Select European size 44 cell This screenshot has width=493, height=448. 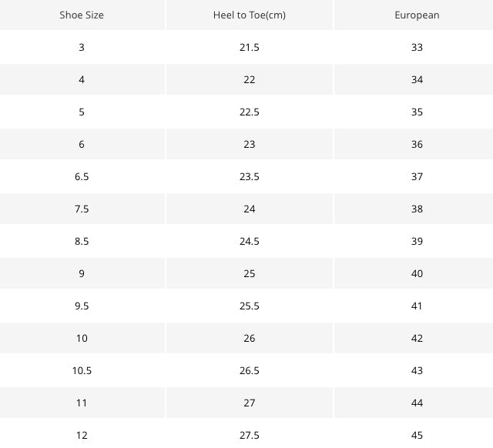[x=417, y=403]
